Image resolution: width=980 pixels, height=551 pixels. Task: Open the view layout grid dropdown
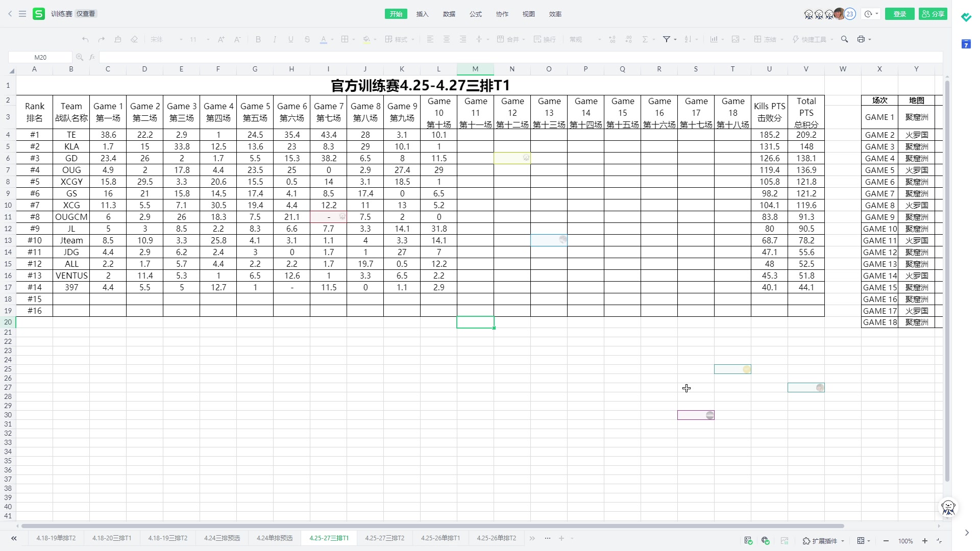coord(864,541)
